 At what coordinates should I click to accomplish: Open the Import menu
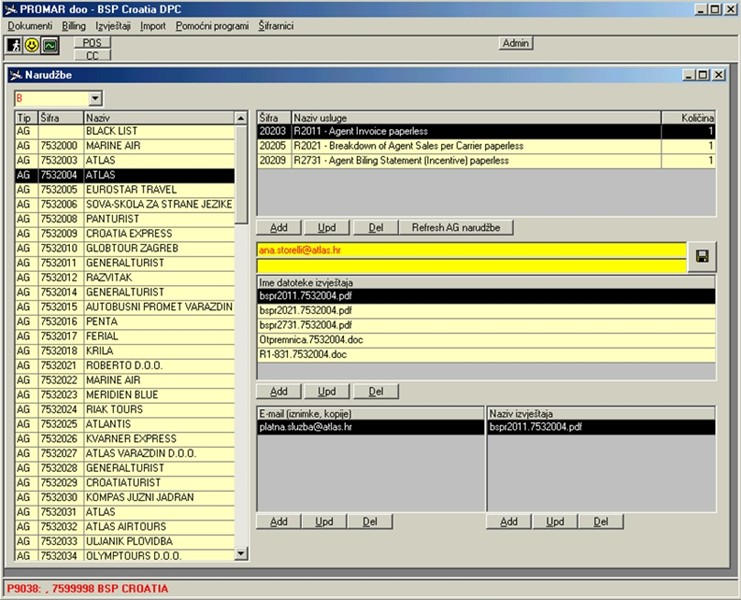pos(153,26)
